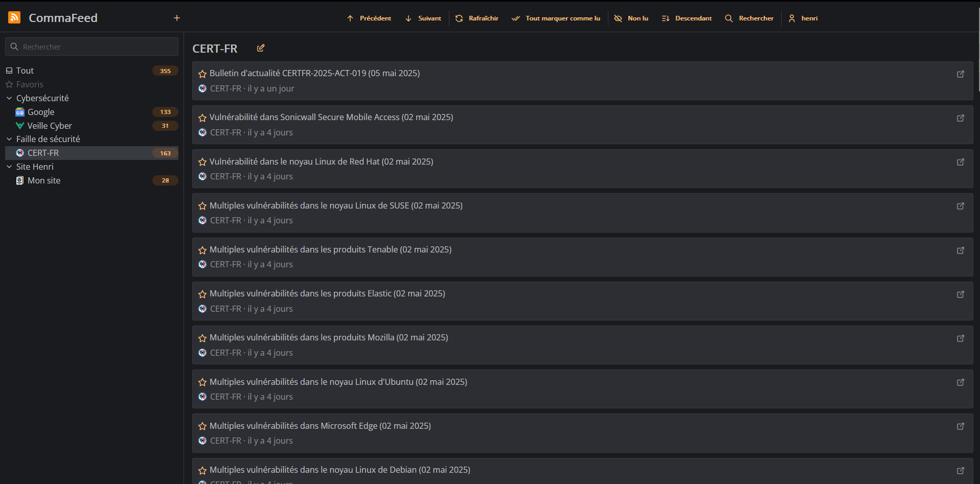Open the Sonicwall entry's external link icon
The width and height of the screenshot is (980, 484).
click(961, 118)
